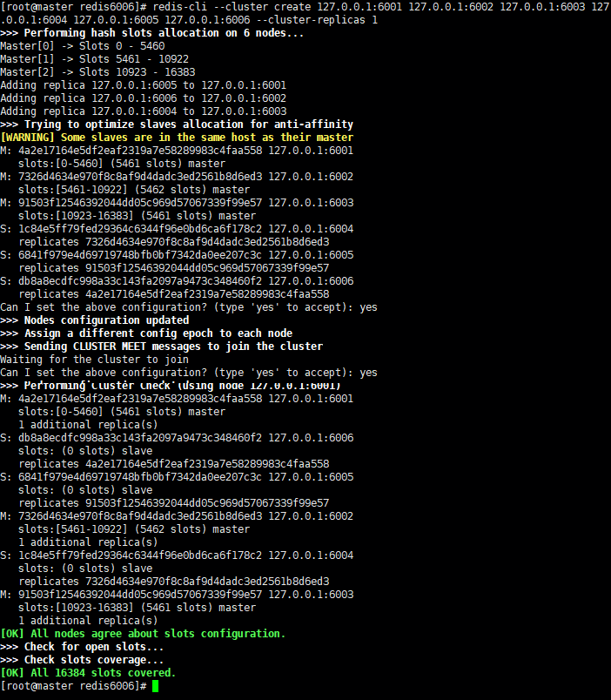Click the 'Check for open slots...' line
611x700 pixels.
click(x=82, y=647)
